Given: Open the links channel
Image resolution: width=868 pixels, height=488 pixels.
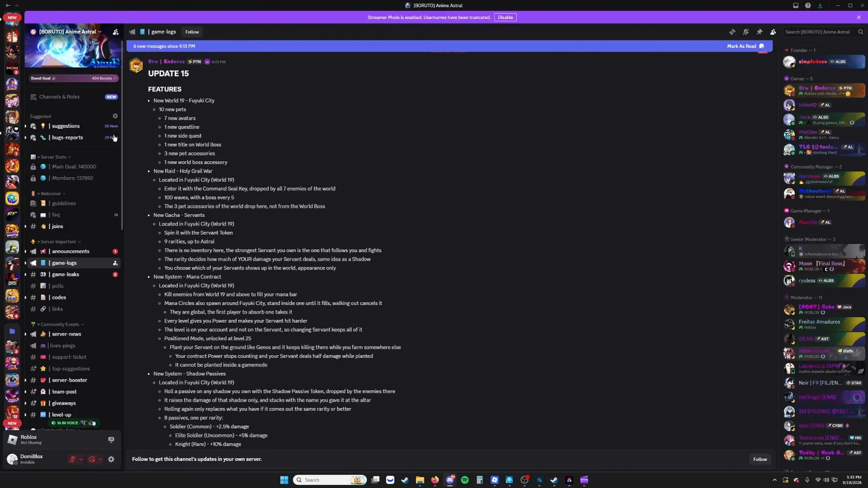Looking at the screenshot, I should click(x=73, y=309).
